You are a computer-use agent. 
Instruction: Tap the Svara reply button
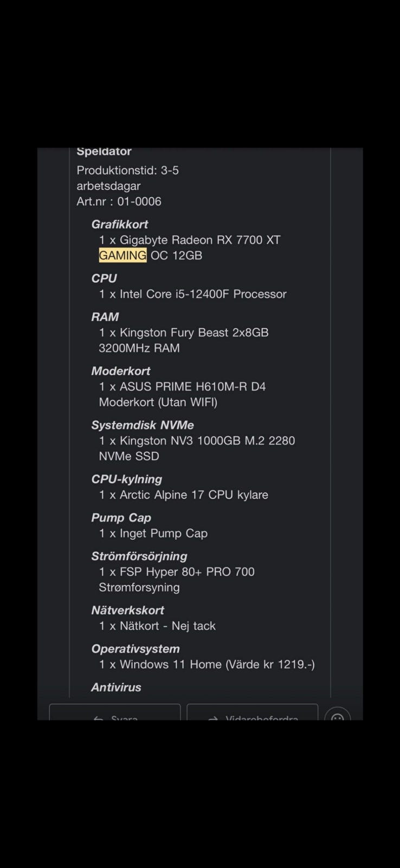(115, 712)
